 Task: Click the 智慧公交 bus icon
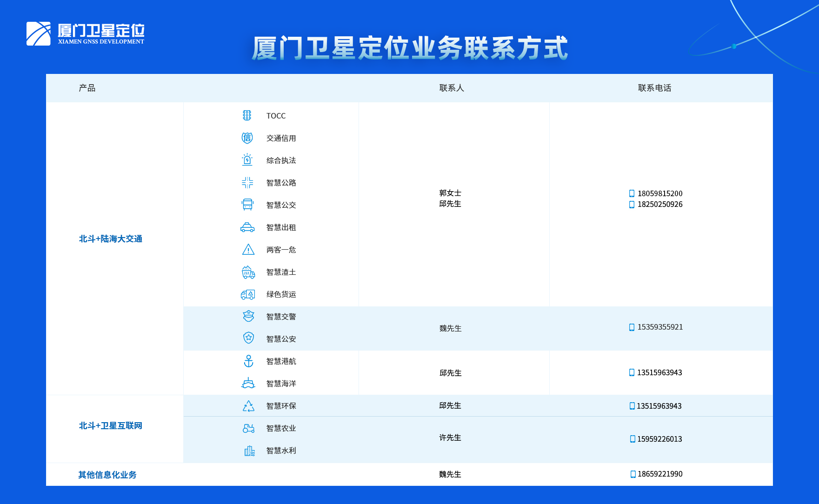pos(248,205)
